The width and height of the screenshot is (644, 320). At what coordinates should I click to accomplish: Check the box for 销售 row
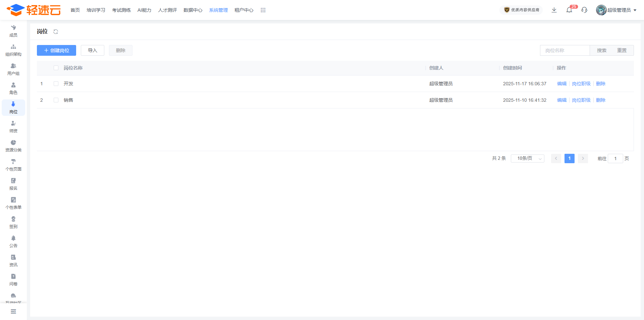coord(56,100)
